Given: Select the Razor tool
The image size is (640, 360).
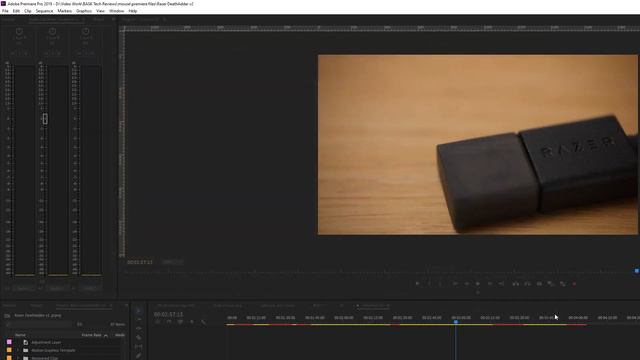Looking at the screenshot, I should pos(139,338).
